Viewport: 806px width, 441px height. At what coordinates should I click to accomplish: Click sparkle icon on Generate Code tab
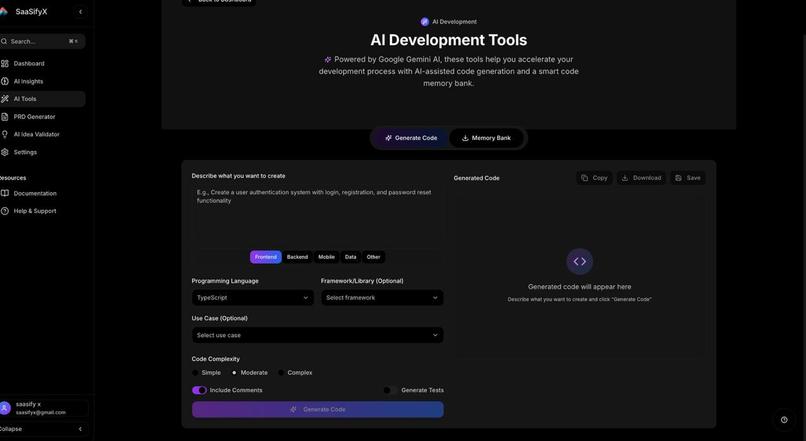(389, 138)
